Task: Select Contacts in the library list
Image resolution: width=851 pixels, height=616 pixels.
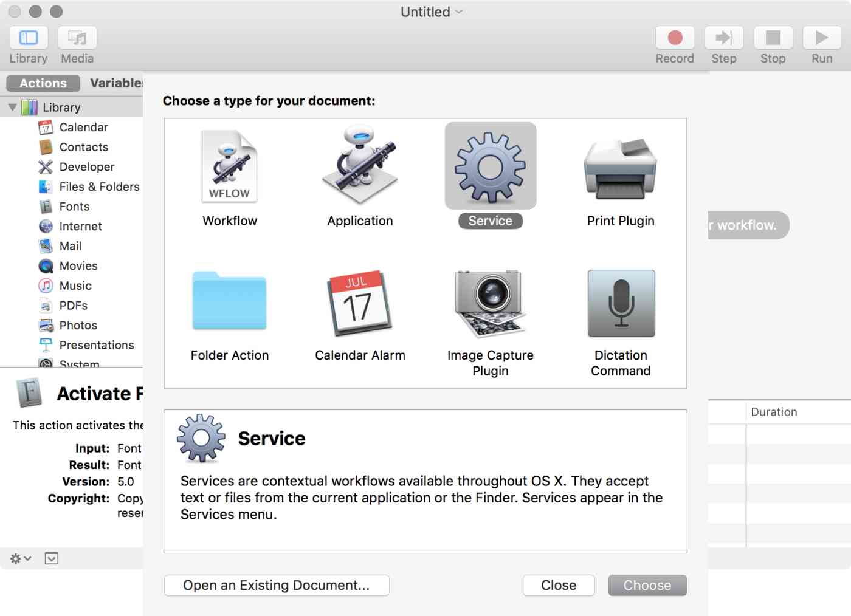Action: pyautogui.click(x=72, y=147)
